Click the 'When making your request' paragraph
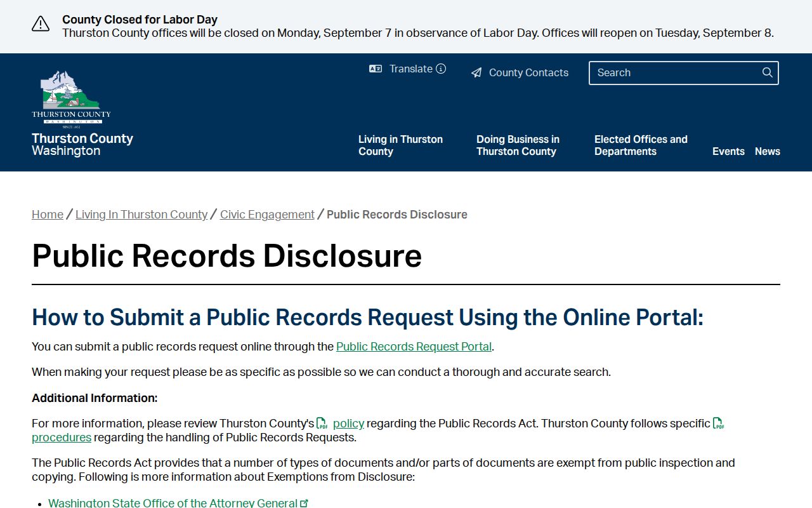This screenshot has width=812, height=508. (322, 372)
